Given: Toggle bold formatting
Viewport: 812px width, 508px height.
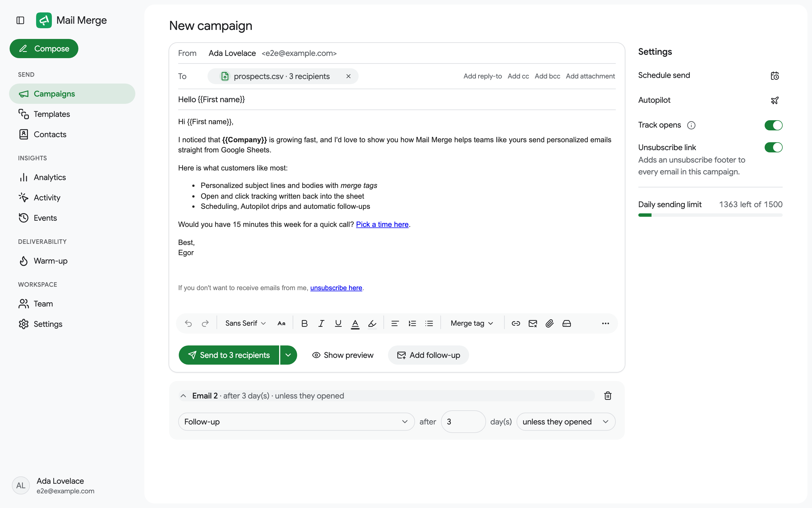Looking at the screenshot, I should click(304, 323).
